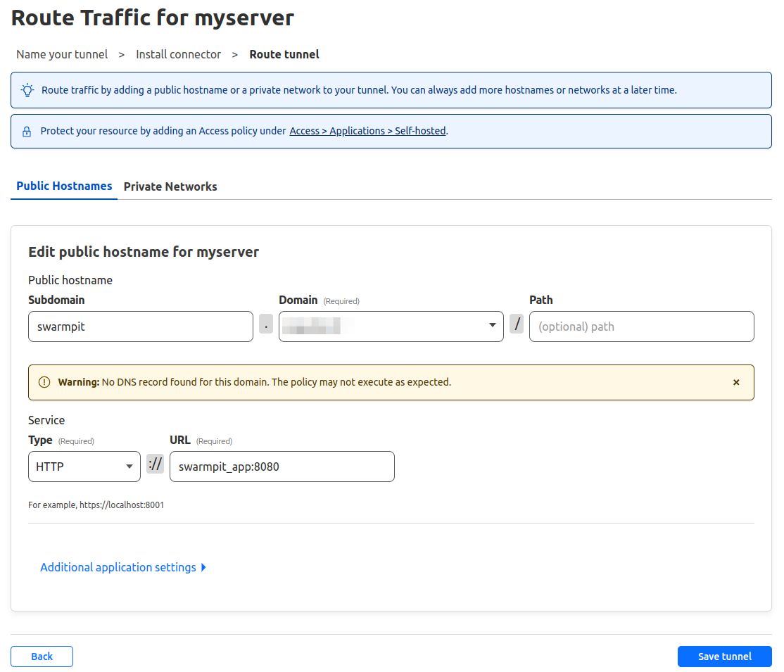
Task: Open the service Type dropdown showing HTTP
Action: 84,466
